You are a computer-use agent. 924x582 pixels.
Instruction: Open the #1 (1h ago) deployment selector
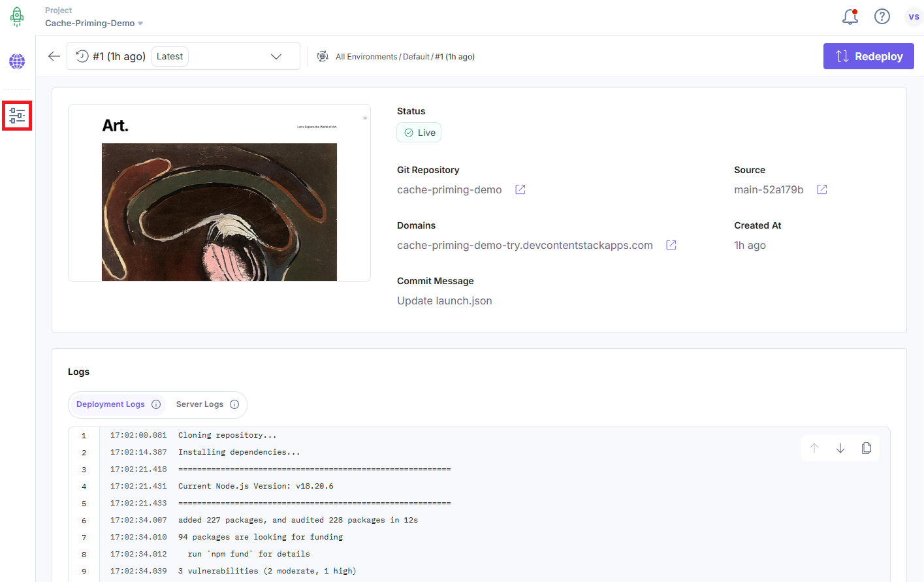pyautogui.click(x=183, y=56)
